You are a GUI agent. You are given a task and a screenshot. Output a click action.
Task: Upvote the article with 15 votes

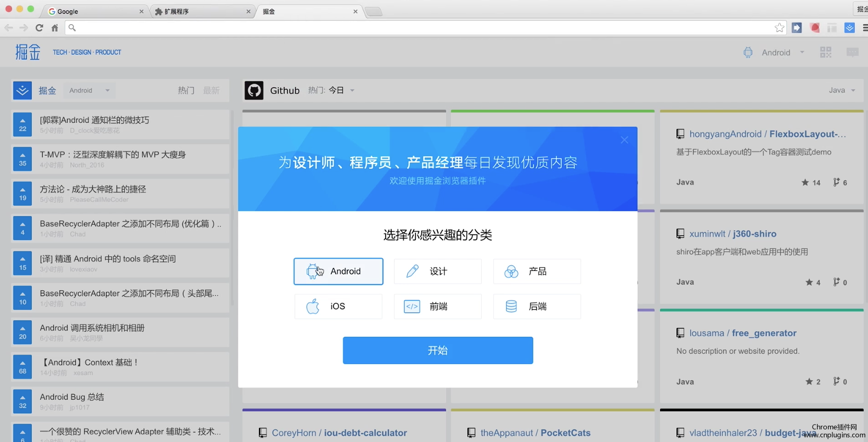tap(22, 263)
